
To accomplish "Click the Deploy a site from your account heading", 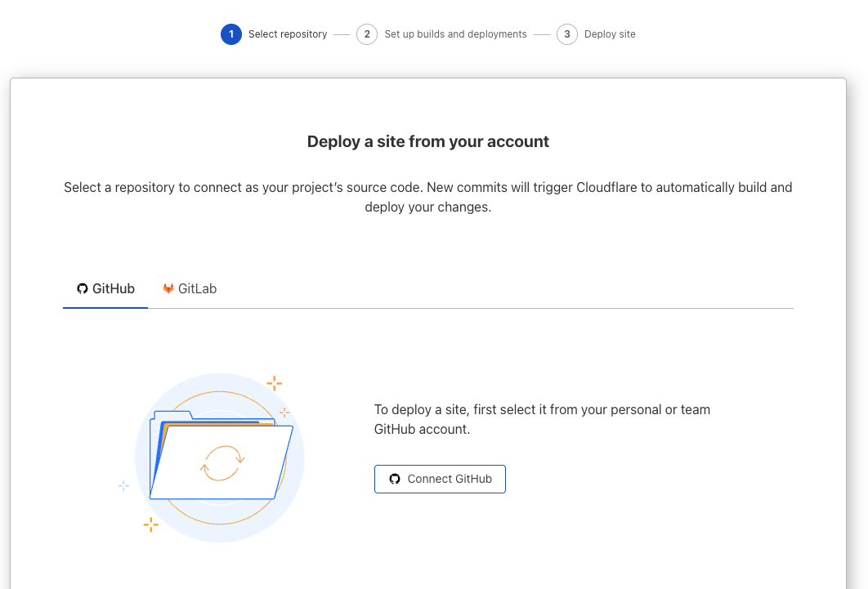I will click(x=428, y=141).
